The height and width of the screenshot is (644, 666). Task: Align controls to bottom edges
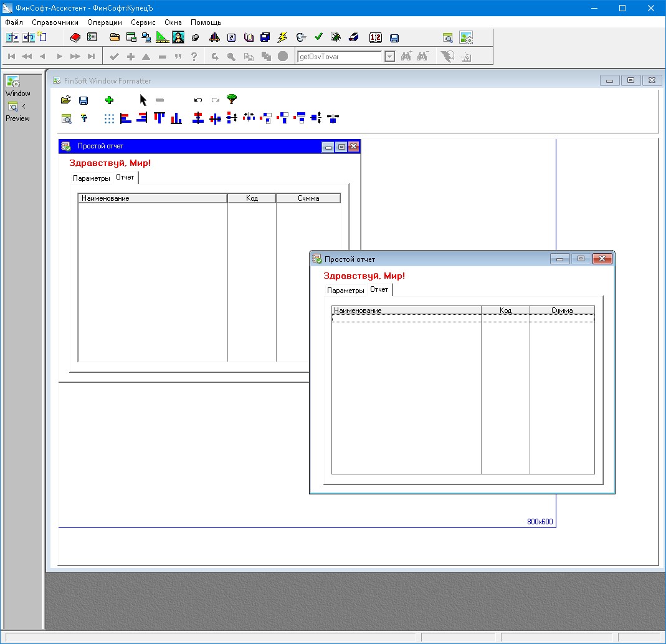click(176, 118)
